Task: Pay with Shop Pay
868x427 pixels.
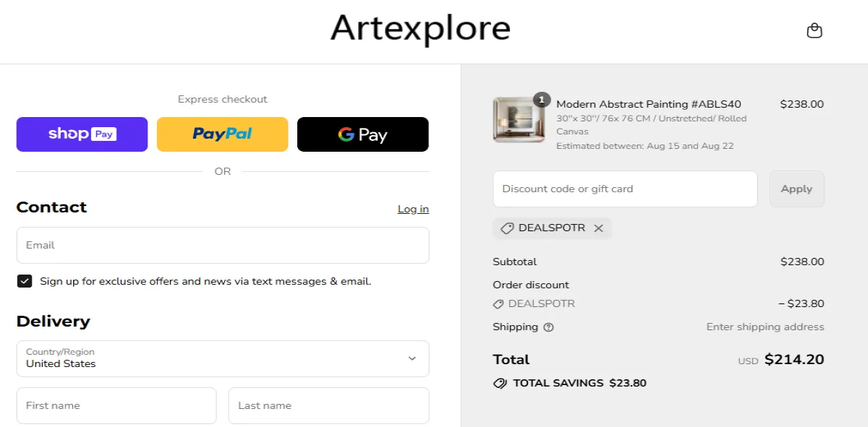Action: (82, 134)
